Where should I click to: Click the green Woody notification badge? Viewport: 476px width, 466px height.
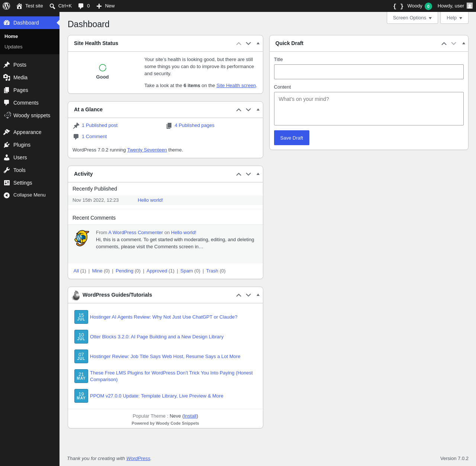tap(428, 6)
